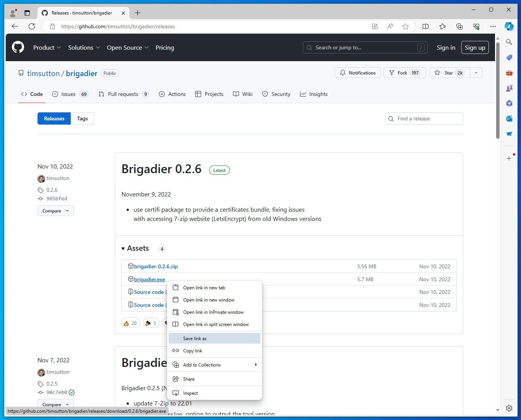Open the timsutton owner link
521x420 pixels.
click(x=43, y=73)
